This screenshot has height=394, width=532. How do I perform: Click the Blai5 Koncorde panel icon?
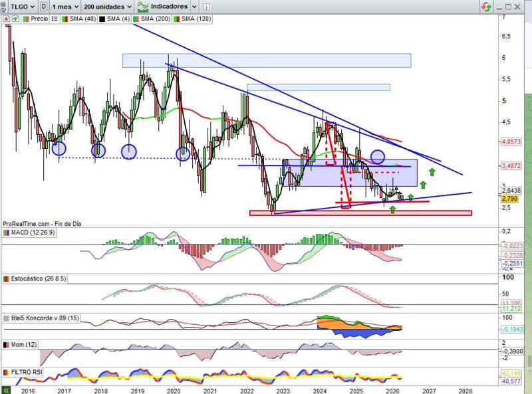[x=7, y=318]
